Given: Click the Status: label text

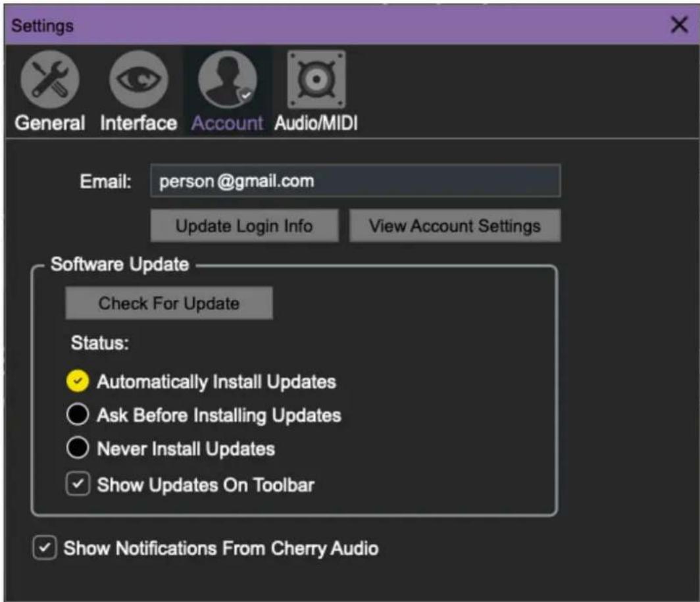Looking at the screenshot, I should coord(100,343).
